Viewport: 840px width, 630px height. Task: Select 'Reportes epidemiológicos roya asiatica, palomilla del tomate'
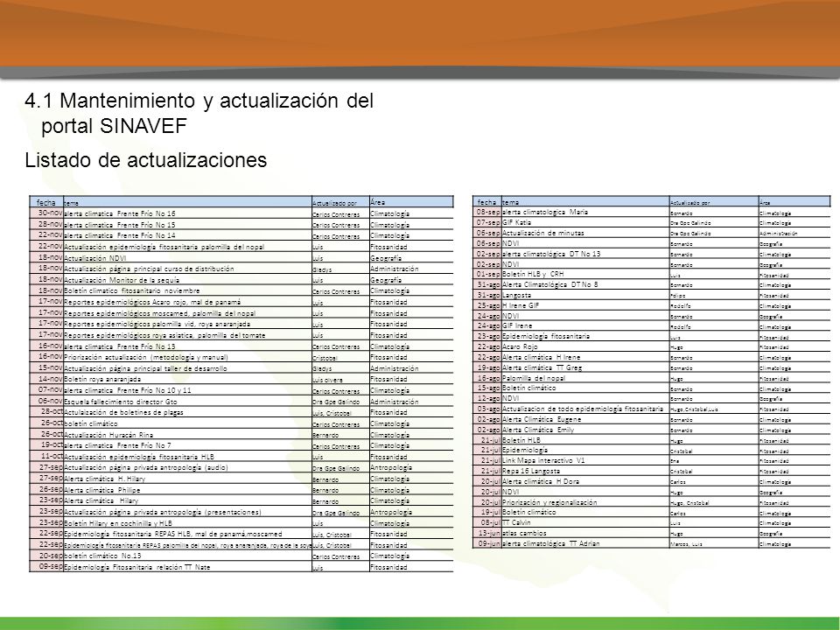click(164, 335)
